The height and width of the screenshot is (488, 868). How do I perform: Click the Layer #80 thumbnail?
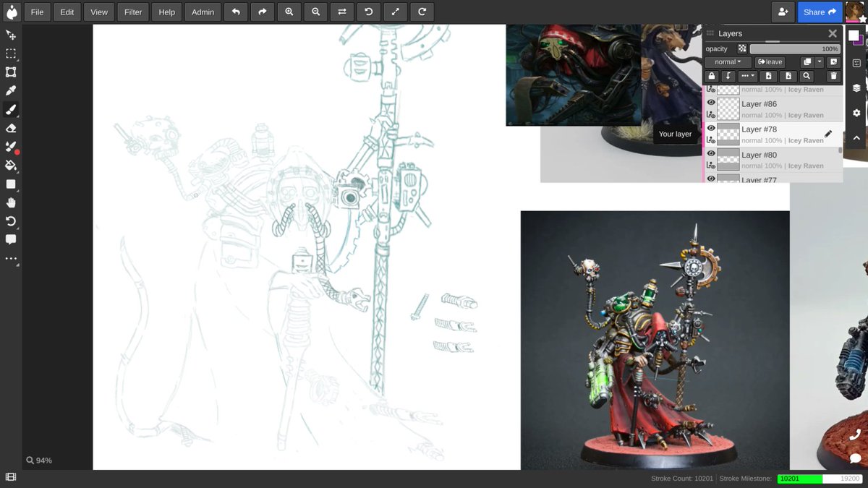click(x=728, y=160)
